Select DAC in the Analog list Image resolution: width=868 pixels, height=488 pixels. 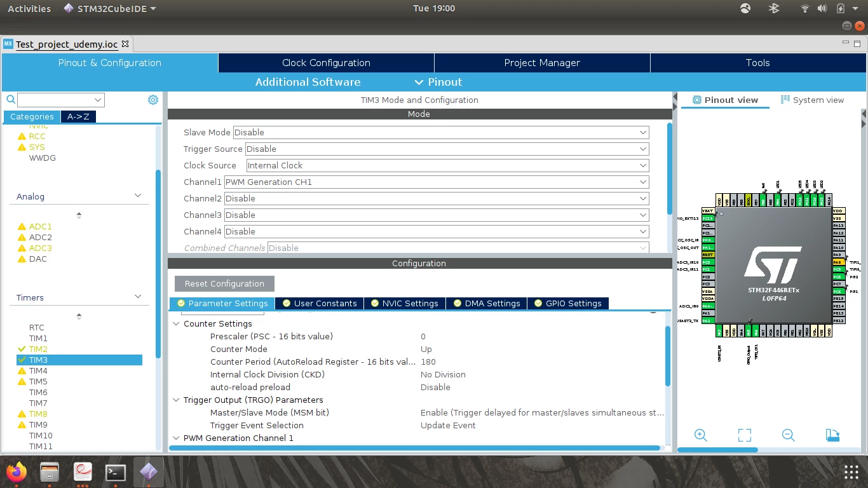click(37, 259)
